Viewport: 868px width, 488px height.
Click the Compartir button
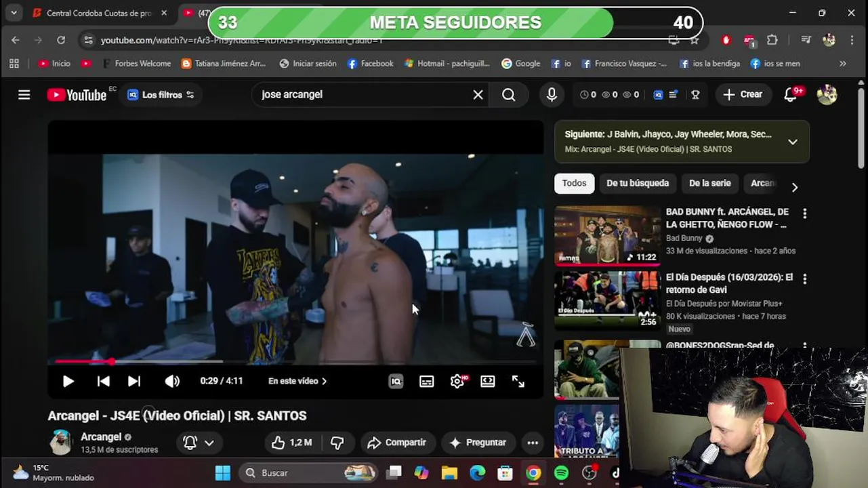[x=396, y=443]
